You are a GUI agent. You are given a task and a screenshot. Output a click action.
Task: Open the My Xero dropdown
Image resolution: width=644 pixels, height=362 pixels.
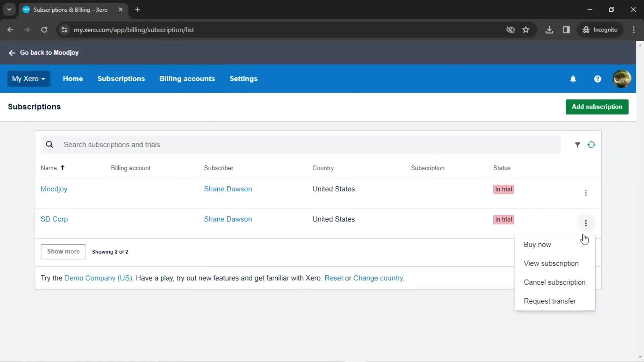tap(29, 79)
